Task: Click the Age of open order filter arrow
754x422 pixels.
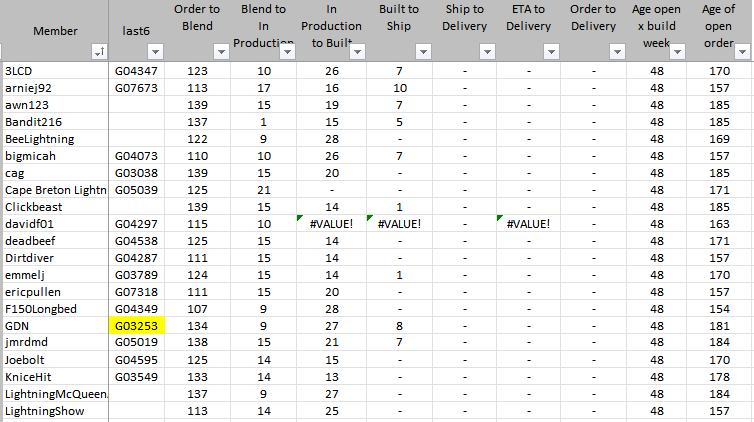Action: click(743, 52)
